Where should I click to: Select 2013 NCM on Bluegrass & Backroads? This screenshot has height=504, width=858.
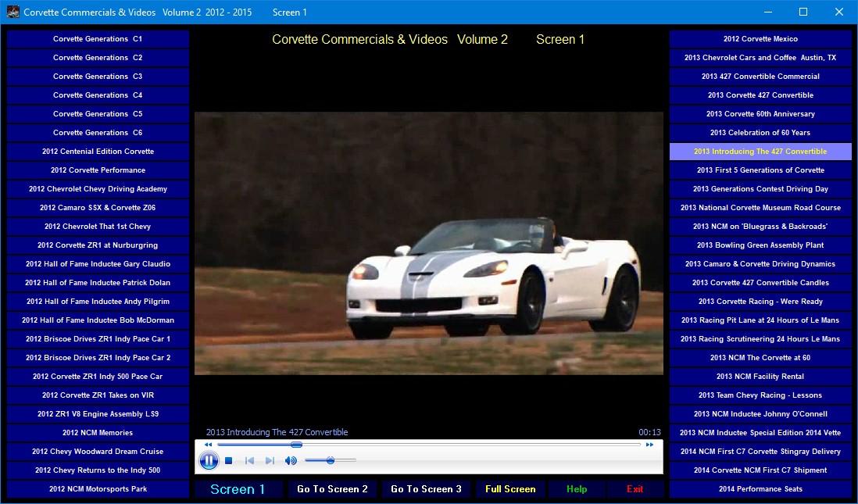click(760, 227)
